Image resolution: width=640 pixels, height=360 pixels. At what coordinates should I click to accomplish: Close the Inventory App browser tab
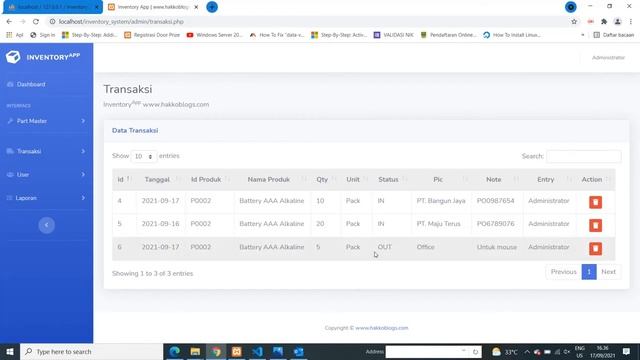tap(196, 7)
